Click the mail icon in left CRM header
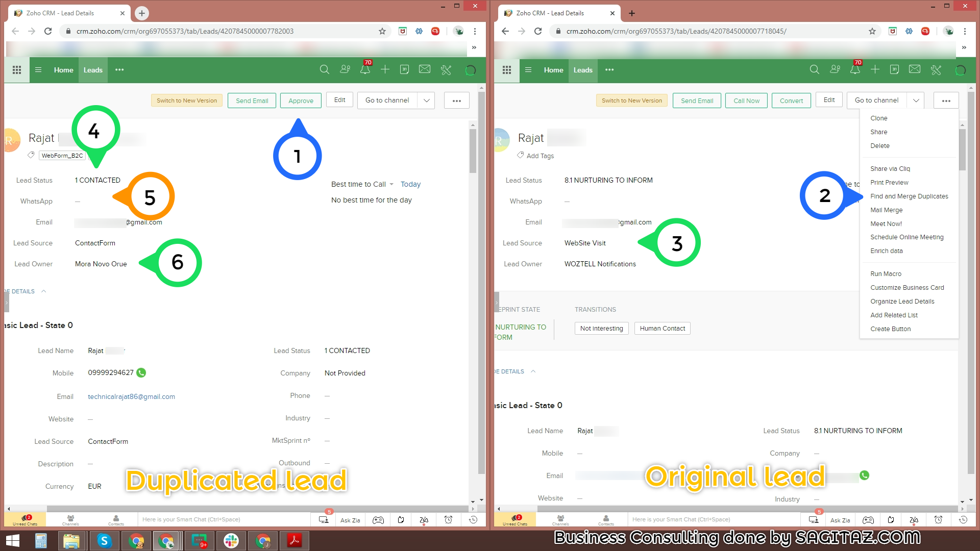The image size is (980, 551). [425, 69]
